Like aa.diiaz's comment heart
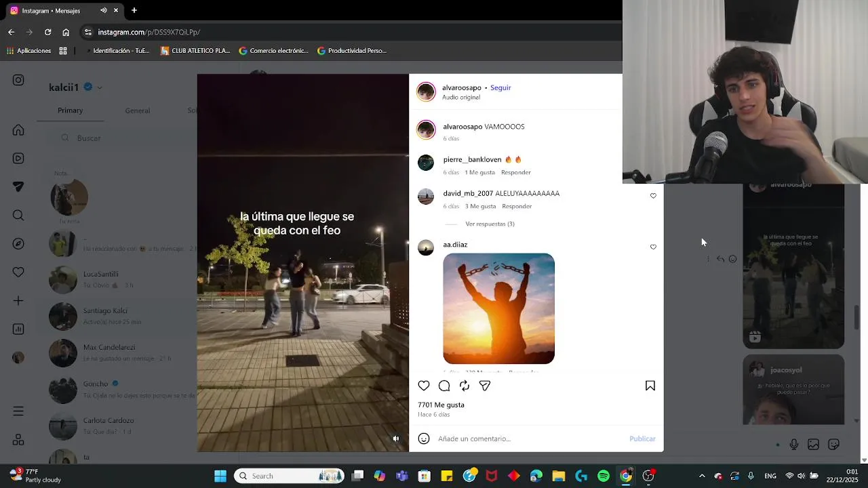 pos(653,247)
